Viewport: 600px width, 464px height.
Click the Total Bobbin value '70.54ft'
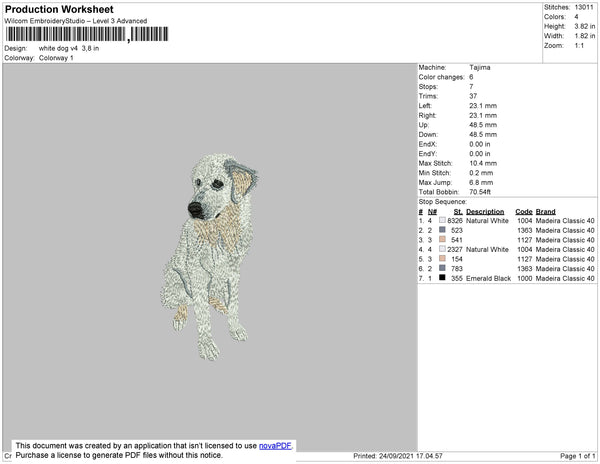[x=480, y=192]
